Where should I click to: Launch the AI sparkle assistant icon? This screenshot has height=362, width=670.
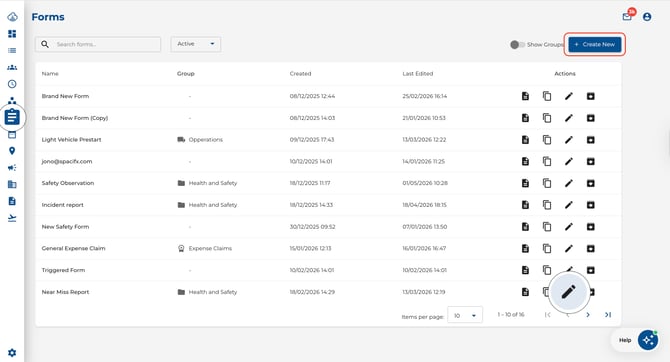click(x=648, y=340)
